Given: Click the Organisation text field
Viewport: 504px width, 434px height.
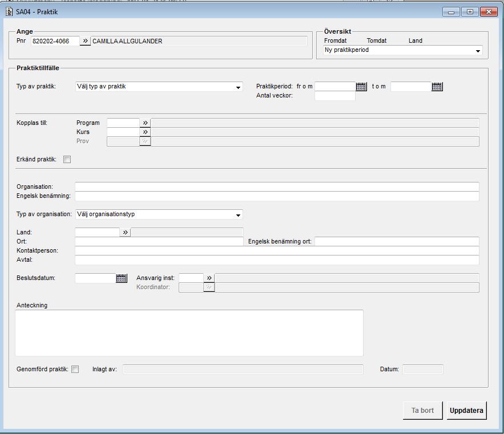Looking at the screenshot, I should [x=277, y=186].
